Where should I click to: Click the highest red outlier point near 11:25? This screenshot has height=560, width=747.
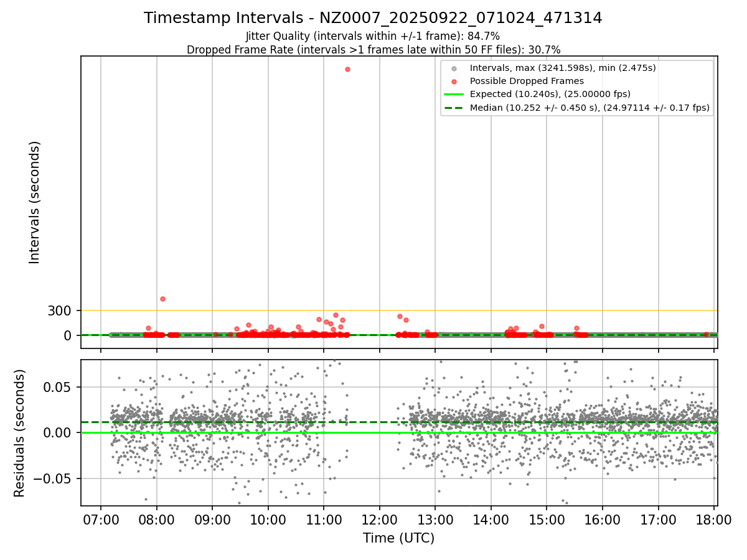click(x=347, y=69)
